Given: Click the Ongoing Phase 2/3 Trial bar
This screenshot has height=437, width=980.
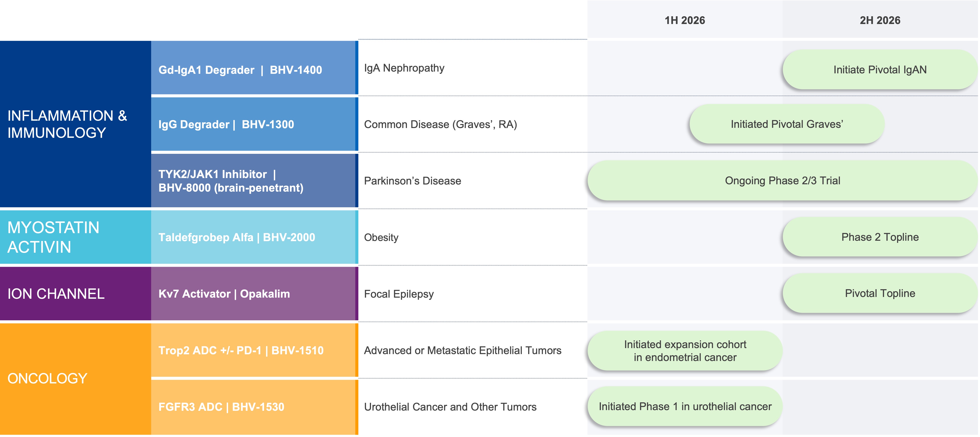Looking at the screenshot, I should [783, 180].
